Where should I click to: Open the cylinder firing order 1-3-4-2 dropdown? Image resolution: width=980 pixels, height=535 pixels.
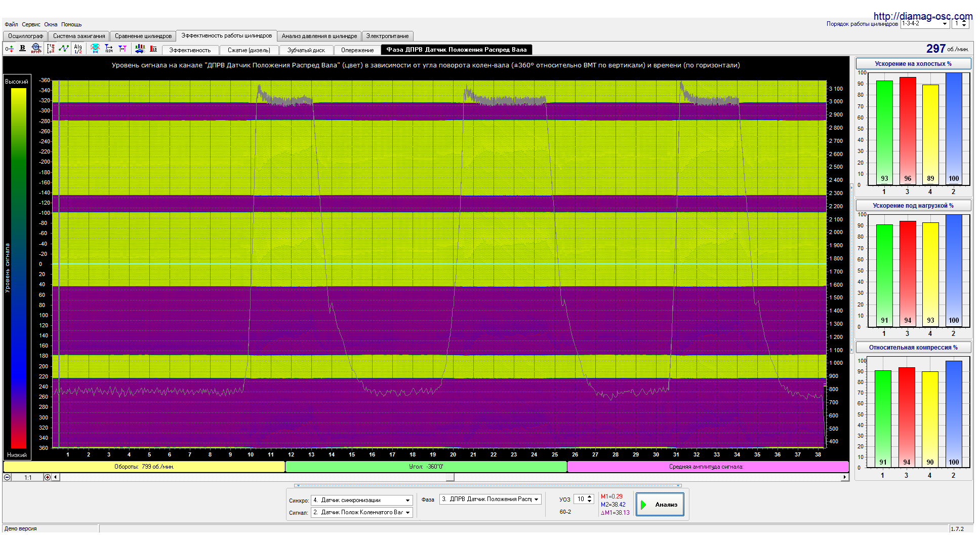click(925, 23)
